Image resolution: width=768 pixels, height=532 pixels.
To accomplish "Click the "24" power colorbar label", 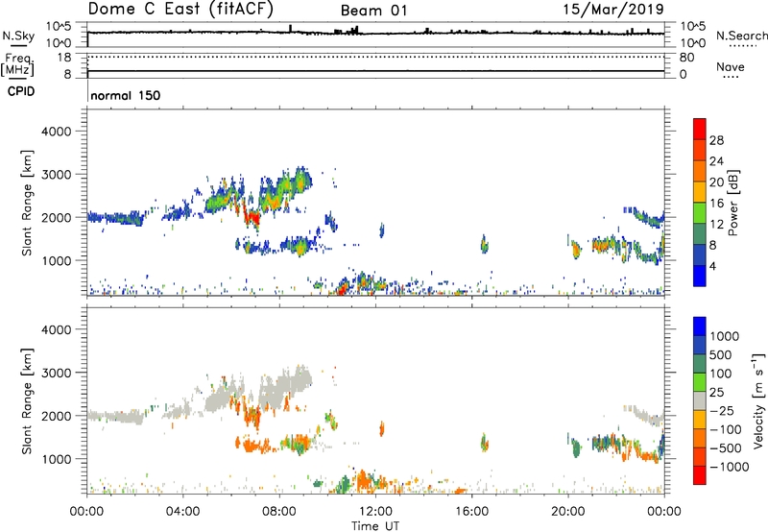I will coord(716,161).
